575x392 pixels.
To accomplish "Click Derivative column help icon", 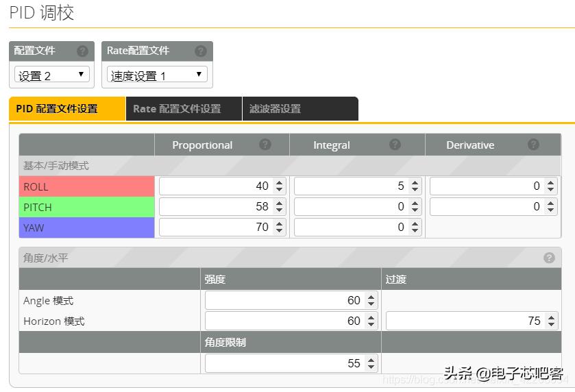I will tap(534, 145).
